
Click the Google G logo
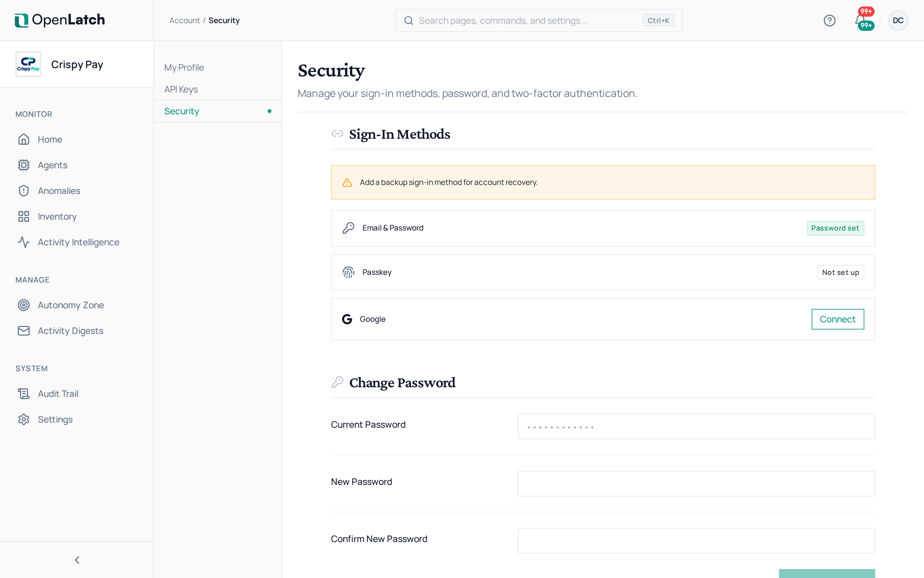[347, 319]
